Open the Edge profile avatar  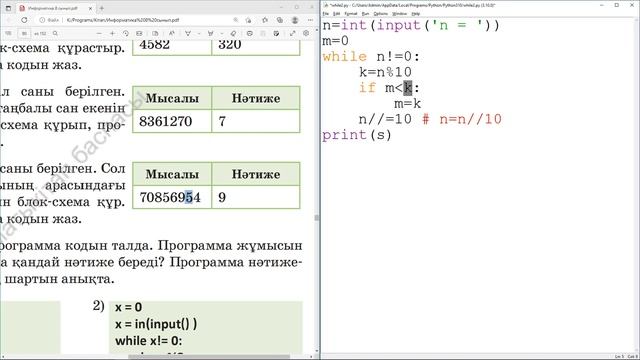click(295, 20)
